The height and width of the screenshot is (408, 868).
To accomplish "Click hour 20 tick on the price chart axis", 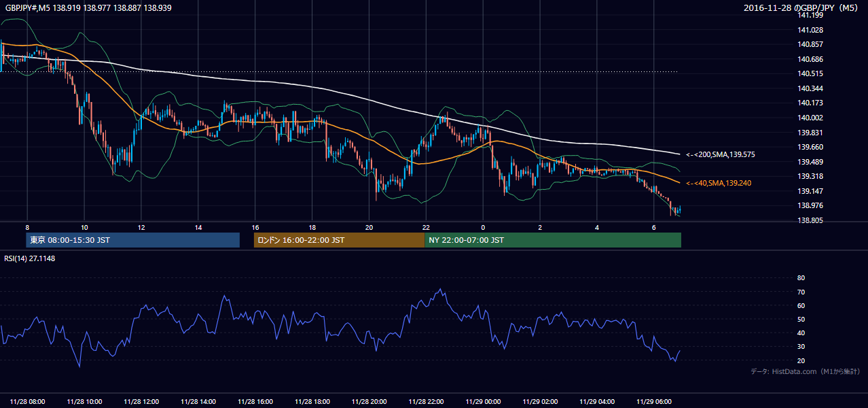I will tap(369, 227).
